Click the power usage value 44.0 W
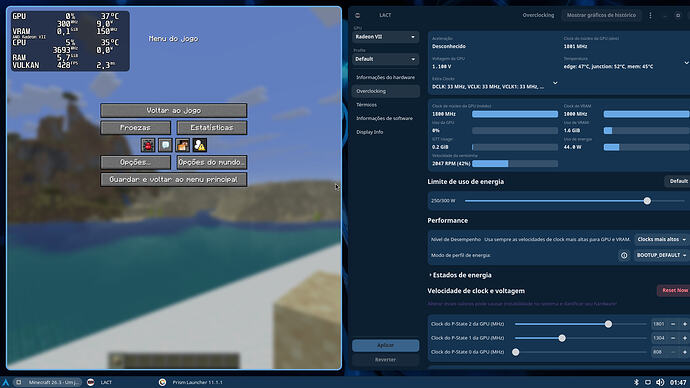Viewport: 690px width, 388px height. (573, 147)
